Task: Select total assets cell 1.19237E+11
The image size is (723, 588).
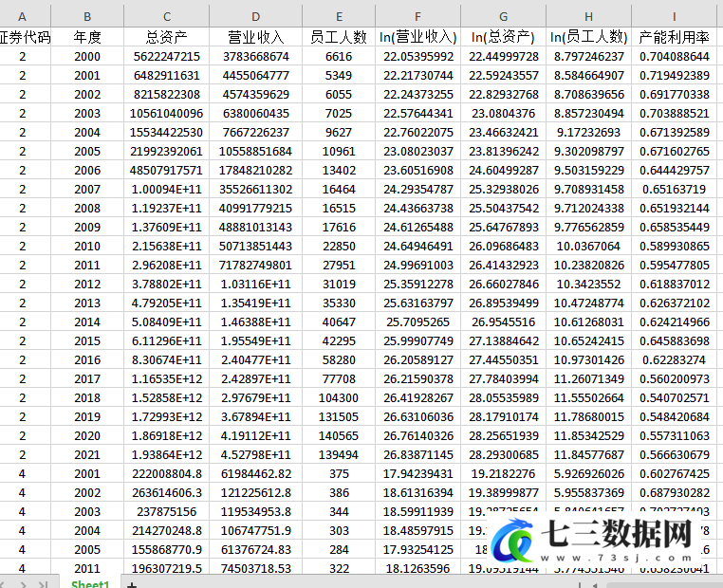Action: coord(166,208)
